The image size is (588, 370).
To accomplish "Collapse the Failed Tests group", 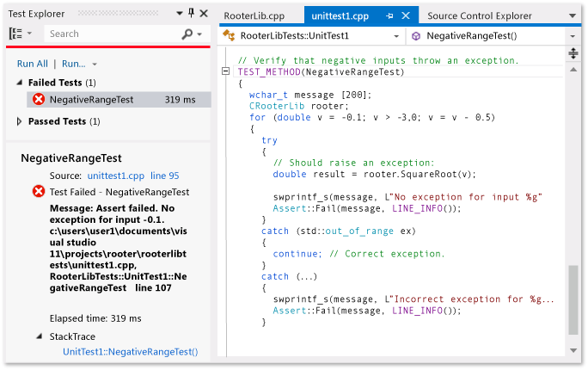I will click(x=20, y=83).
